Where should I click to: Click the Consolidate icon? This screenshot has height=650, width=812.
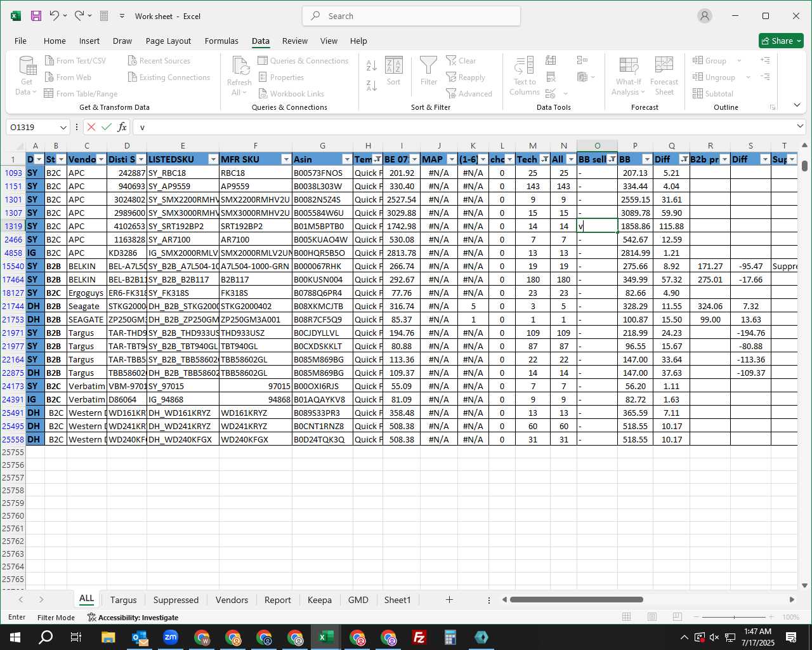tap(582, 60)
